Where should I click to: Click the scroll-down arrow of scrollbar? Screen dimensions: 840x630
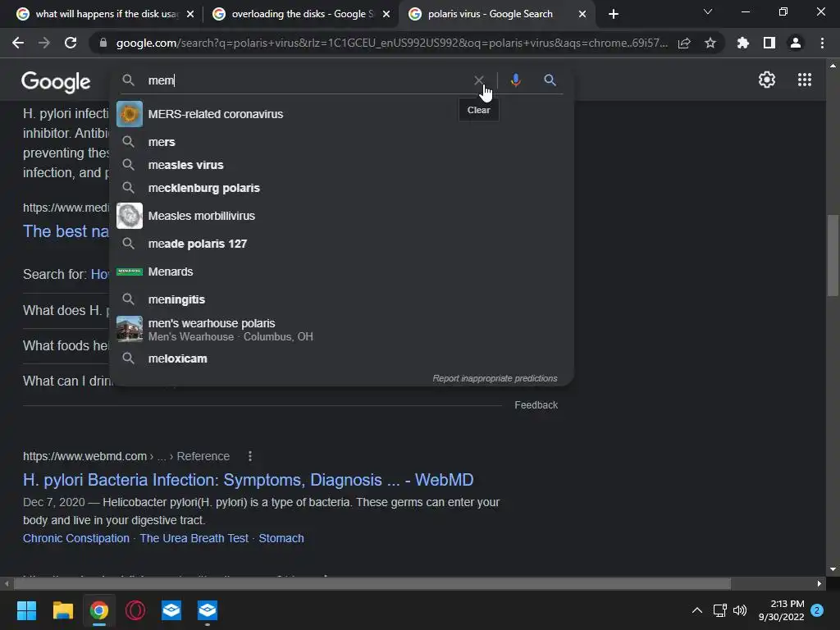832,569
